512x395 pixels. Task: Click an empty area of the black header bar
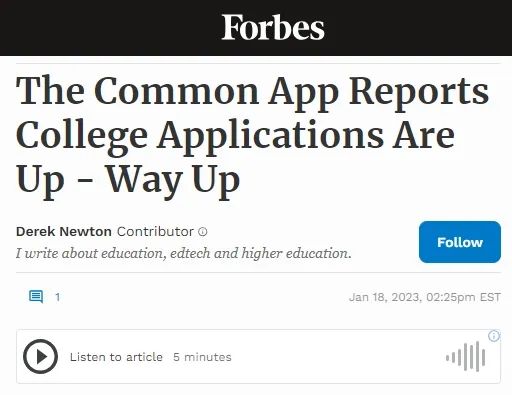click(x=100, y=27)
